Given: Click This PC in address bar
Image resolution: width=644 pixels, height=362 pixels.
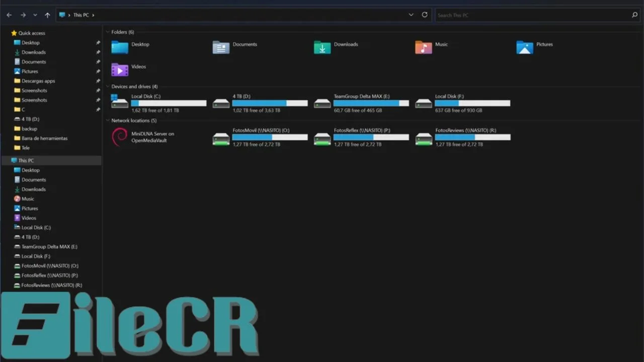Looking at the screenshot, I should point(81,15).
